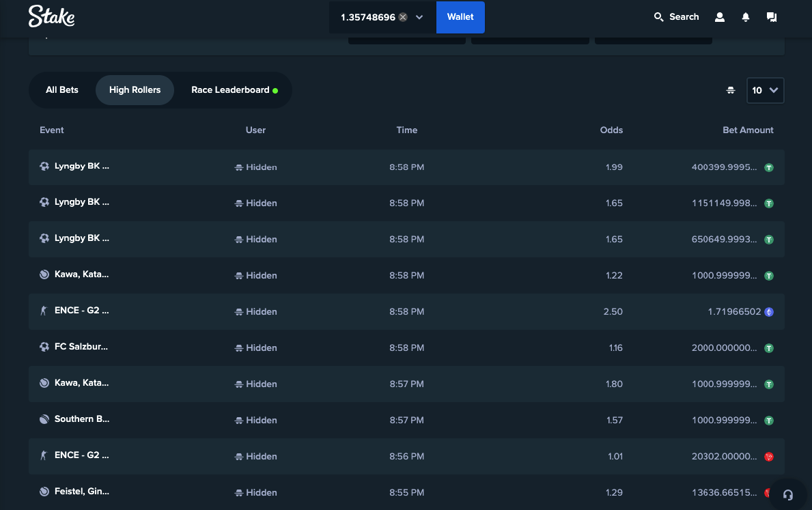The height and width of the screenshot is (510, 812).
Task: Open the FC Salzbur... event link
Action: (81, 347)
